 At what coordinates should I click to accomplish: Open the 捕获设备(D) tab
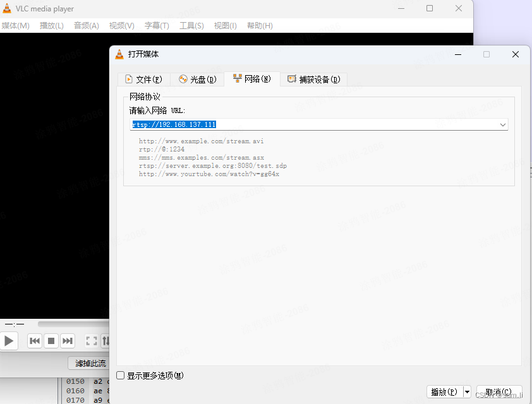coord(314,80)
